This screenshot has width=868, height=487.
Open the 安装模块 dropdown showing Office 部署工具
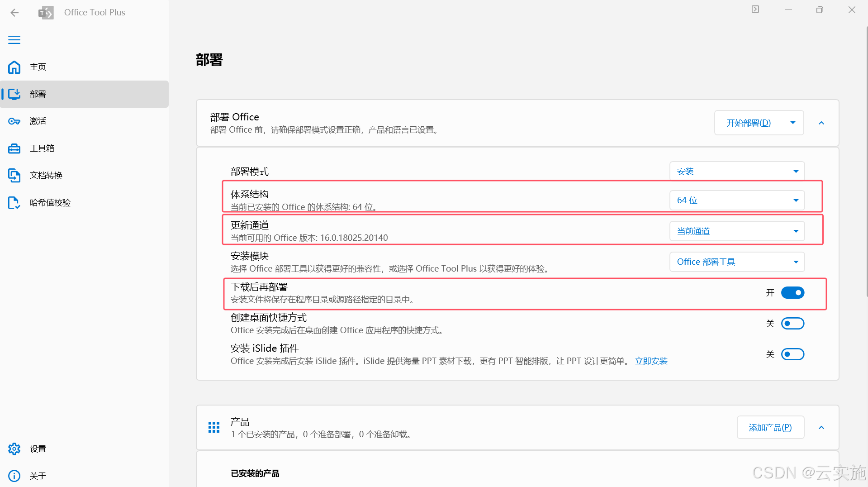(737, 262)
